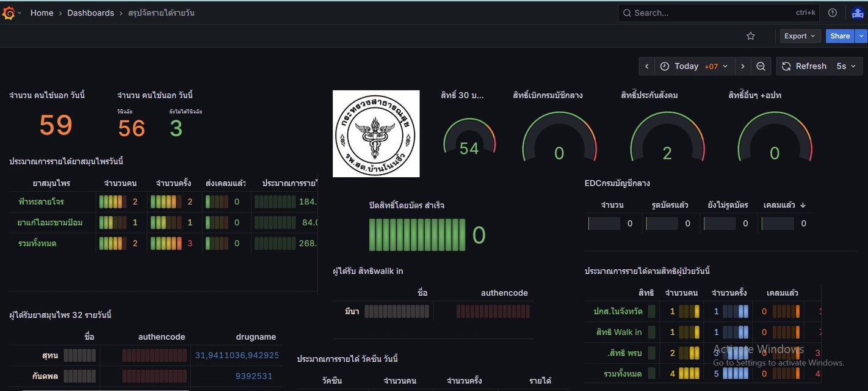This screenshot has width=868, height=391.
Task: Click the ฟ้าทะลายโจร herb link
Action: [x=41, y=202]
